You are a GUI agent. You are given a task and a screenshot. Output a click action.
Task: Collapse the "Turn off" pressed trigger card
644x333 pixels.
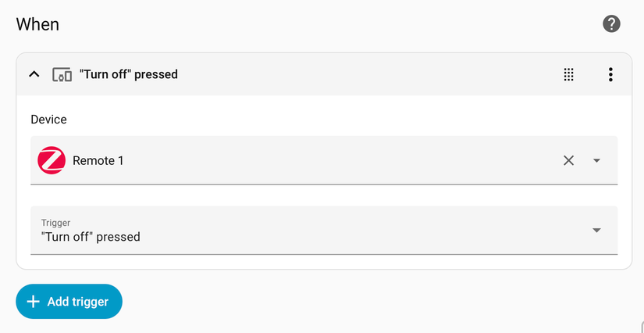coord(34,75)
